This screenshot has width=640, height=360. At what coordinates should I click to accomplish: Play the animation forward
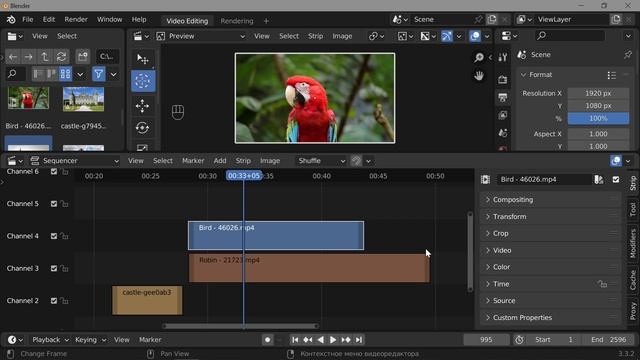[333, 340]
